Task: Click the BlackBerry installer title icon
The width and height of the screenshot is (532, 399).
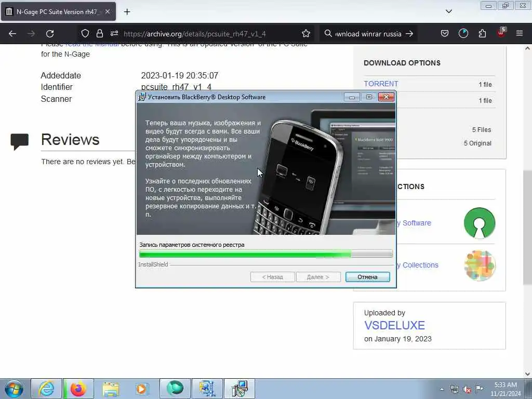Action: coord(142,97)
